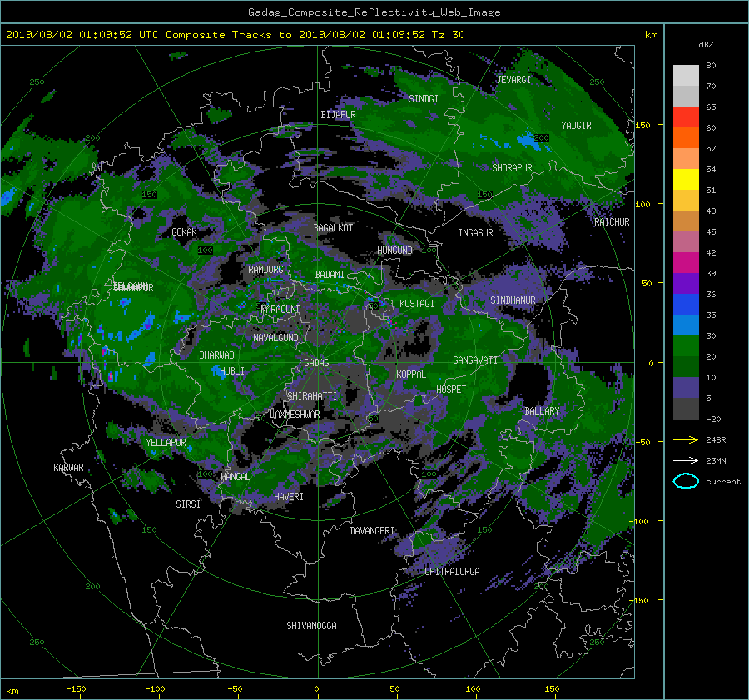
Task: Choose the dark gray bottom legend swatch
Action: click(x=686, y=408)
